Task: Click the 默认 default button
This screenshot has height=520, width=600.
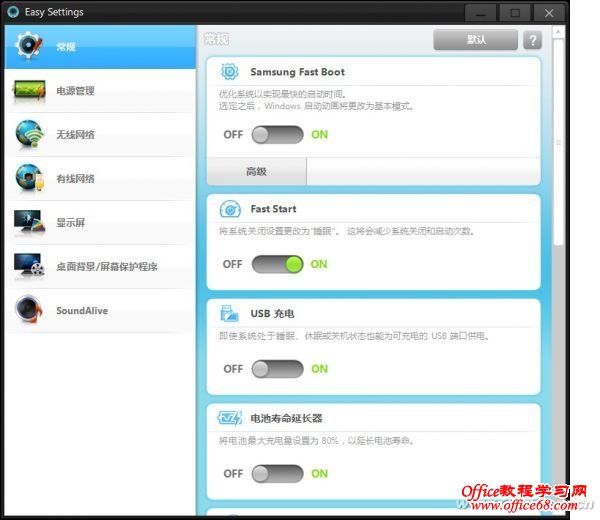Action: 475,40
